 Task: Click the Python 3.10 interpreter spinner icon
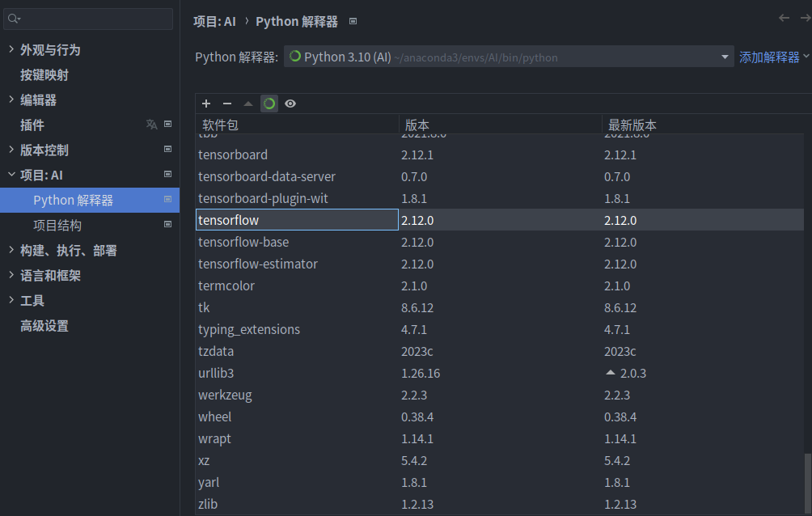click(x=294, y=56)
